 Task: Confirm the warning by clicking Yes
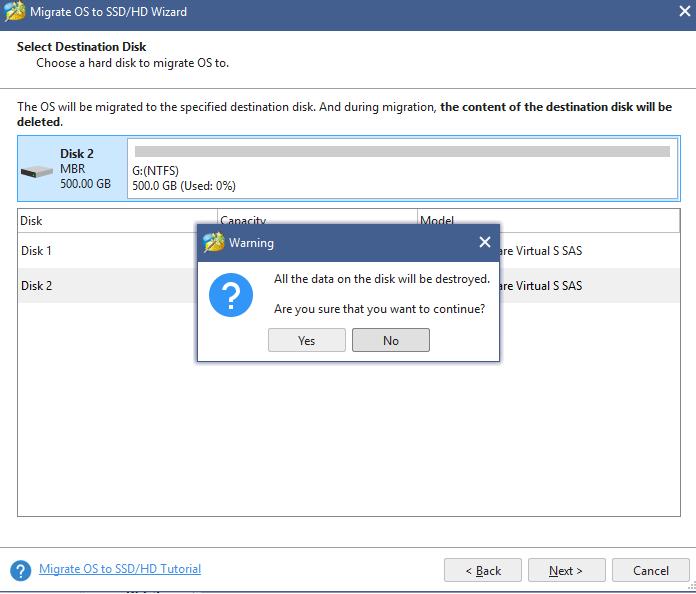pos(306,340)
